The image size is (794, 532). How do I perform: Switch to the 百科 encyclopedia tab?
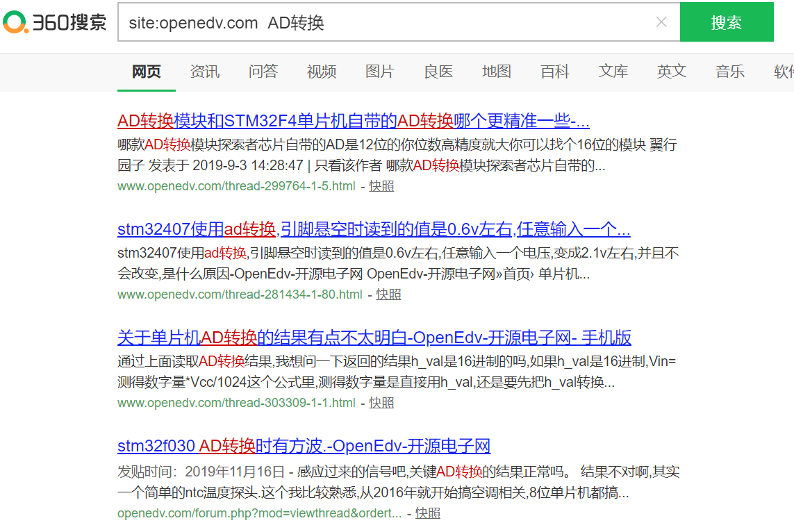554,72
